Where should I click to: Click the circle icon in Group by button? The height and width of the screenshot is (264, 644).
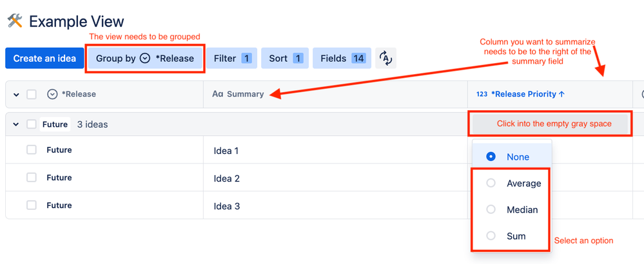pos(145,58)
